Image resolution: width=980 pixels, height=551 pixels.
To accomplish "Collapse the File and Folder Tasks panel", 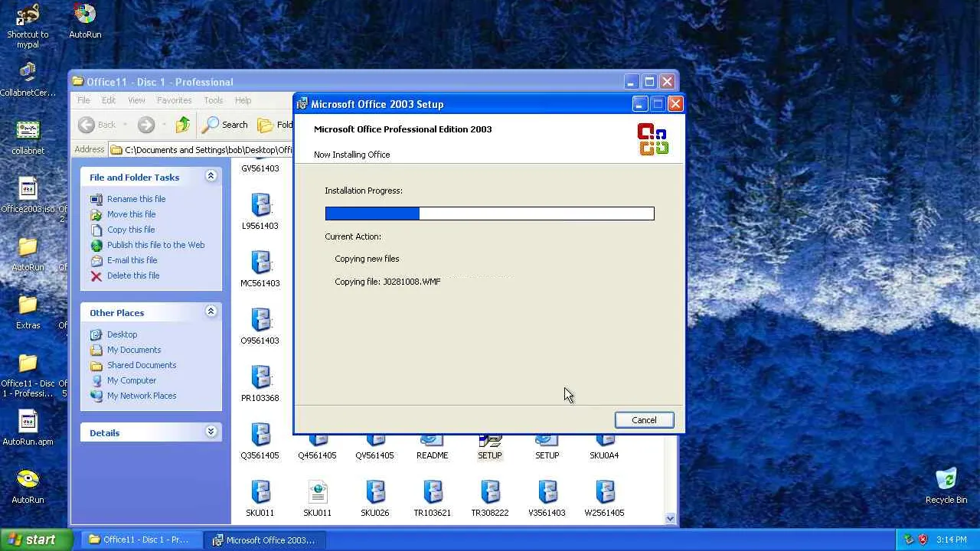I will 211,177.
